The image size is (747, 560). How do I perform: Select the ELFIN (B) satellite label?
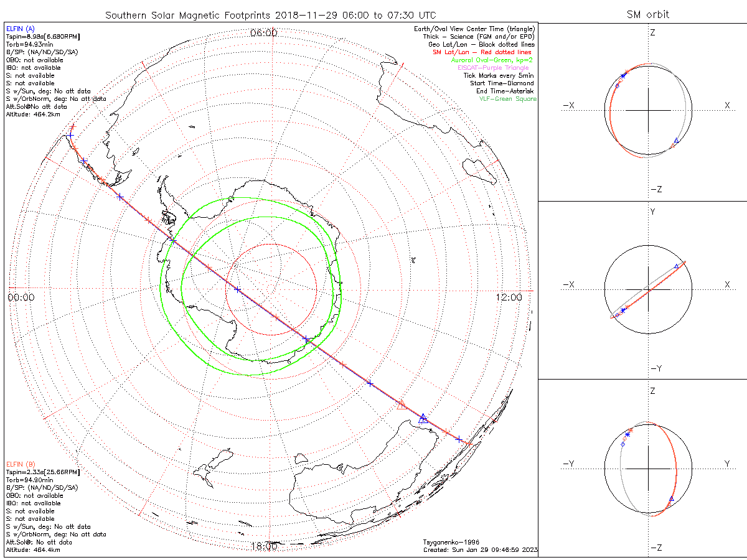(21, 464)
